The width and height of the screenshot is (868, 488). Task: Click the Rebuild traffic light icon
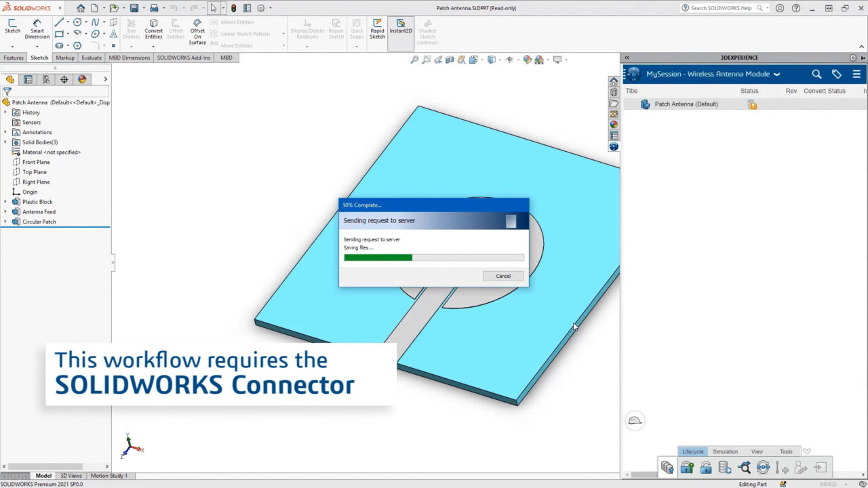click(x=233, y=8)
